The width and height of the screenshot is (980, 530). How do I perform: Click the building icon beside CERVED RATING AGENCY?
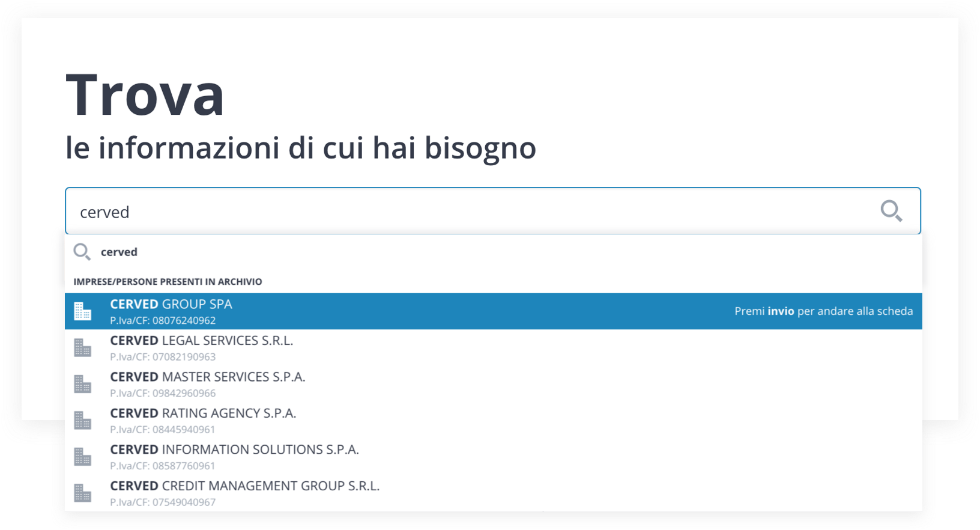83,420
